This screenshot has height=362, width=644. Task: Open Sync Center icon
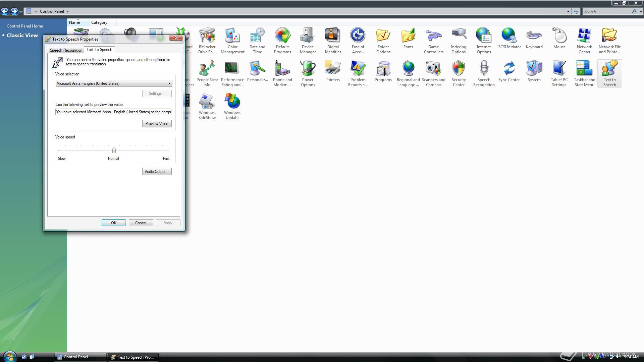click(x=509, y=71)
